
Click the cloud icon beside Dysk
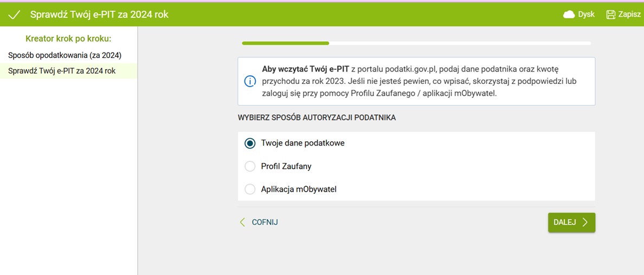[x=569, y=15]
